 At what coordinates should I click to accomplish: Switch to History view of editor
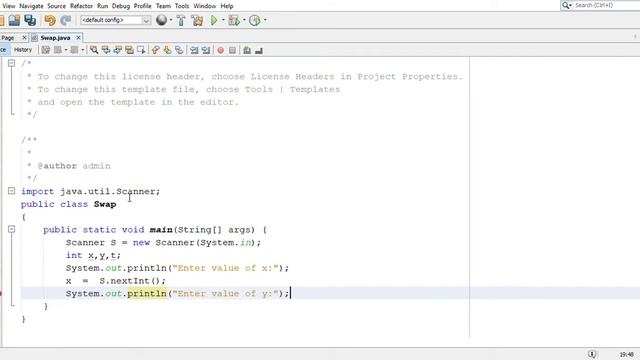pyautogui.click(x=23, y=50)
